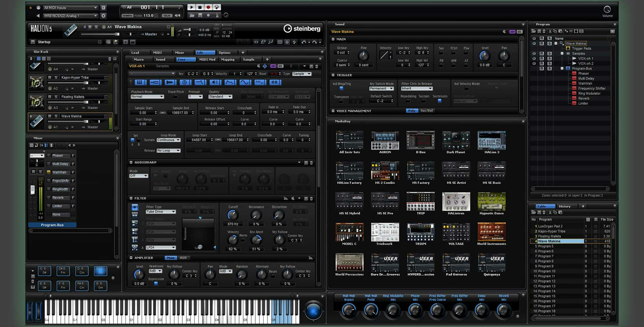Click trash icon in Program tree toolbar
Viewport: 644px width, 327px height.
click(x=544, y=31)
